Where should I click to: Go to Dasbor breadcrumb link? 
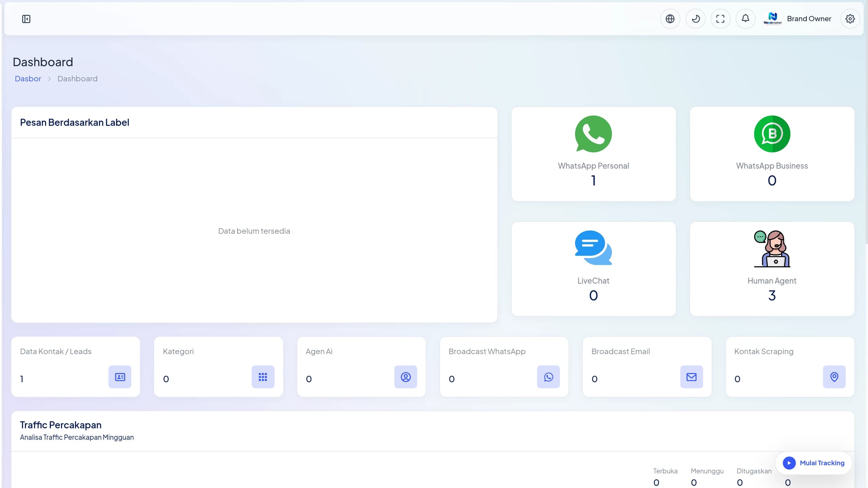[x=28, y=79]
